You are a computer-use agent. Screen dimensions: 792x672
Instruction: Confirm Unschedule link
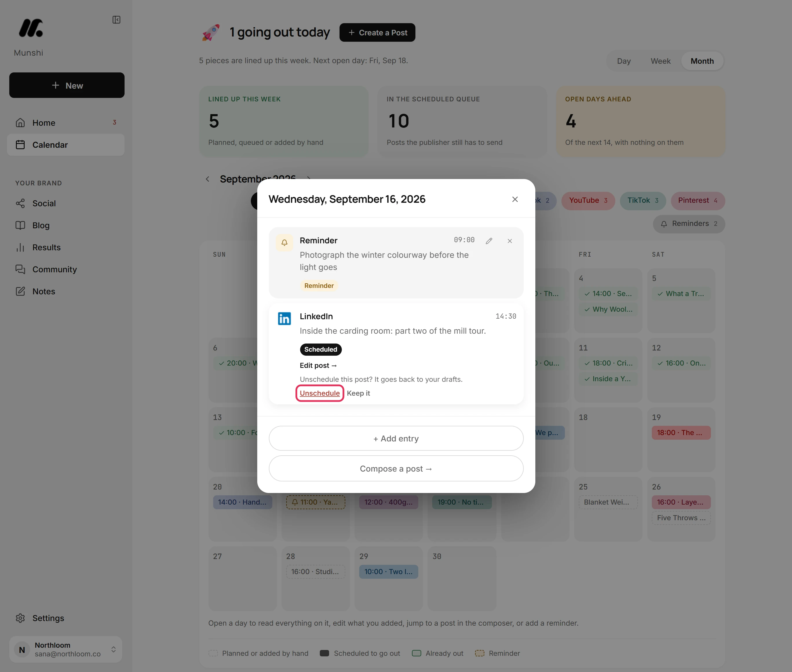click(320, 393)
